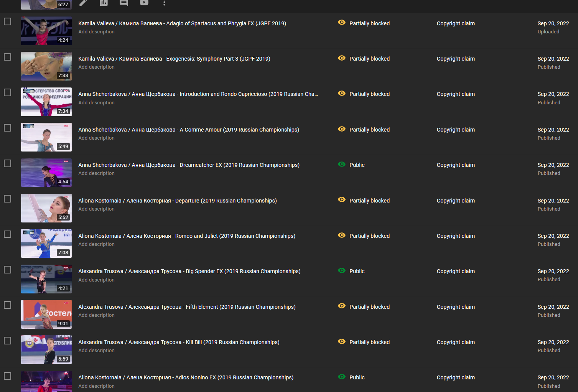The image size is (578, 392).
Task: Open the analytics bar chart icon
Action: coord(104,3)
